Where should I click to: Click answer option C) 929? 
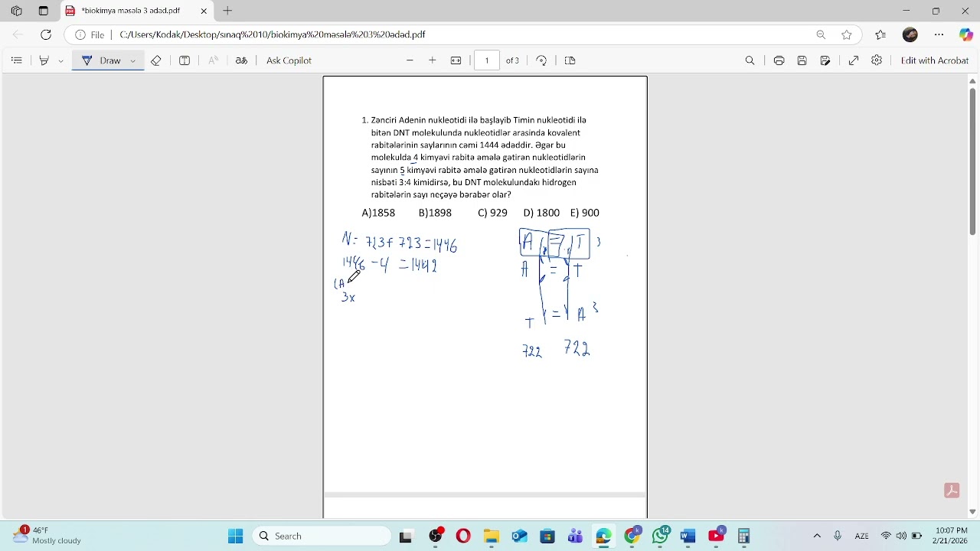pos(492,213)
